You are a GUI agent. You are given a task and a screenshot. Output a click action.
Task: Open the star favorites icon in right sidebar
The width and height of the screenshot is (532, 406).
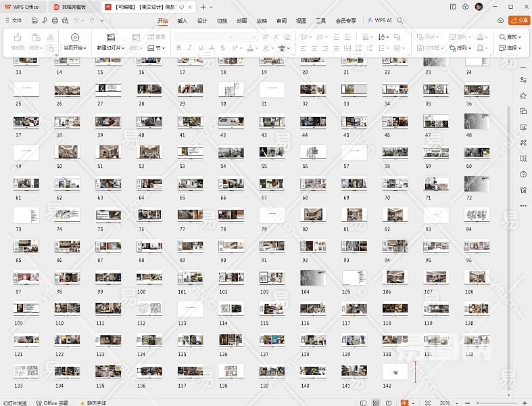pyautogui.click(x=523, y=111)
